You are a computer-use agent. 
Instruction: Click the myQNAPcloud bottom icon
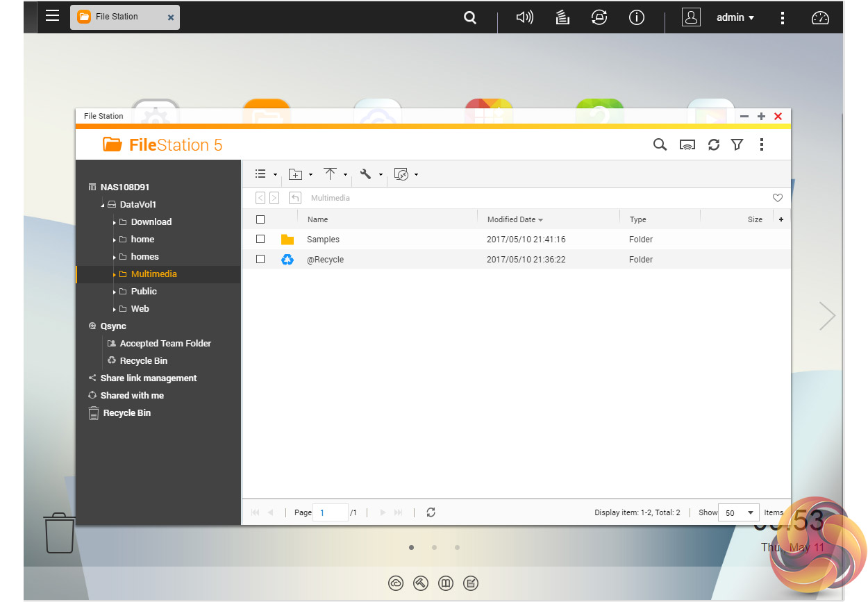pos(396,583)
